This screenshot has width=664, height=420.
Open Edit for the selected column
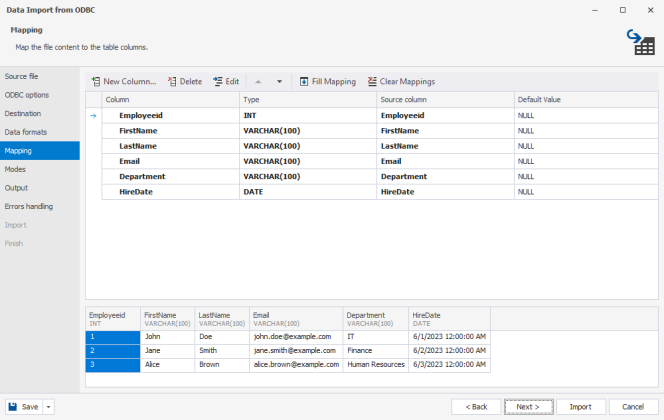[225, 81]
